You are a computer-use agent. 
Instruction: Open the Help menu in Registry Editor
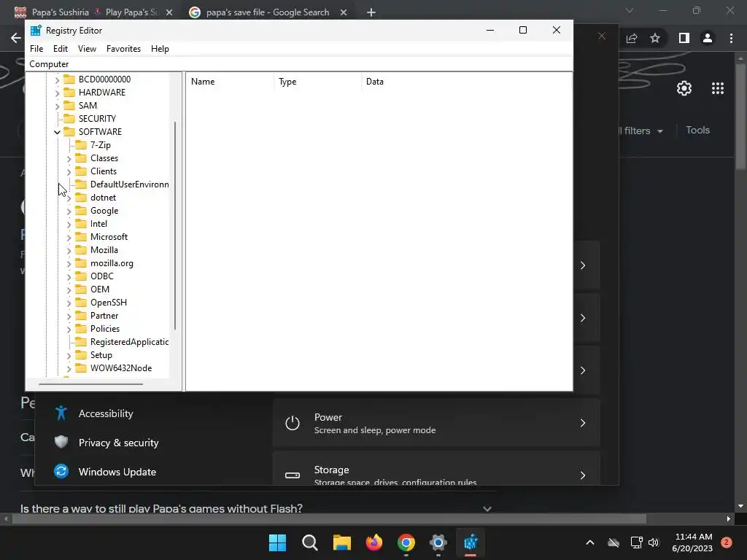[x=160, y=49]
